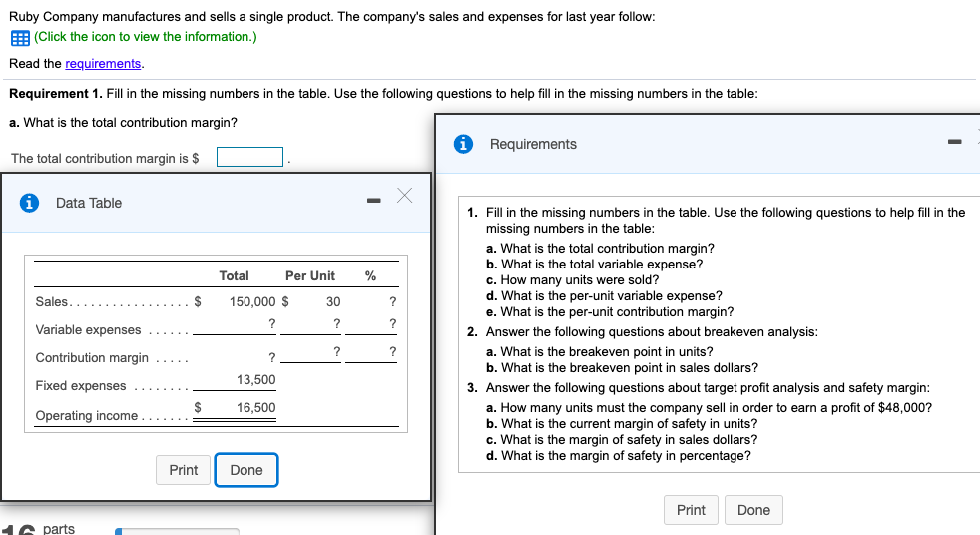Print the Data Table

pos(183,470)
